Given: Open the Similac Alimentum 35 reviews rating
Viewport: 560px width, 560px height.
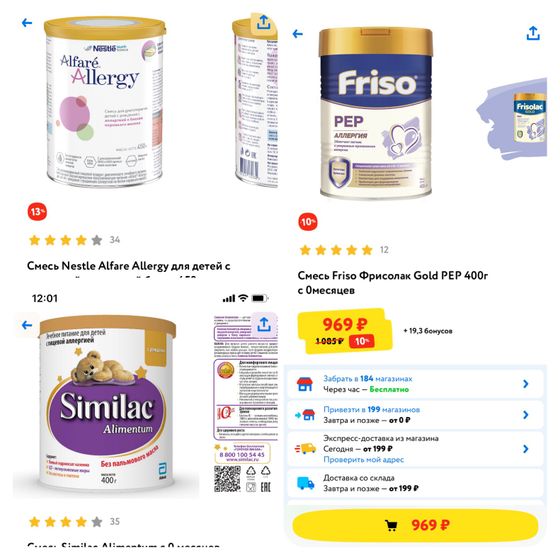Looking at the screenshot, I should pos(74,522).
